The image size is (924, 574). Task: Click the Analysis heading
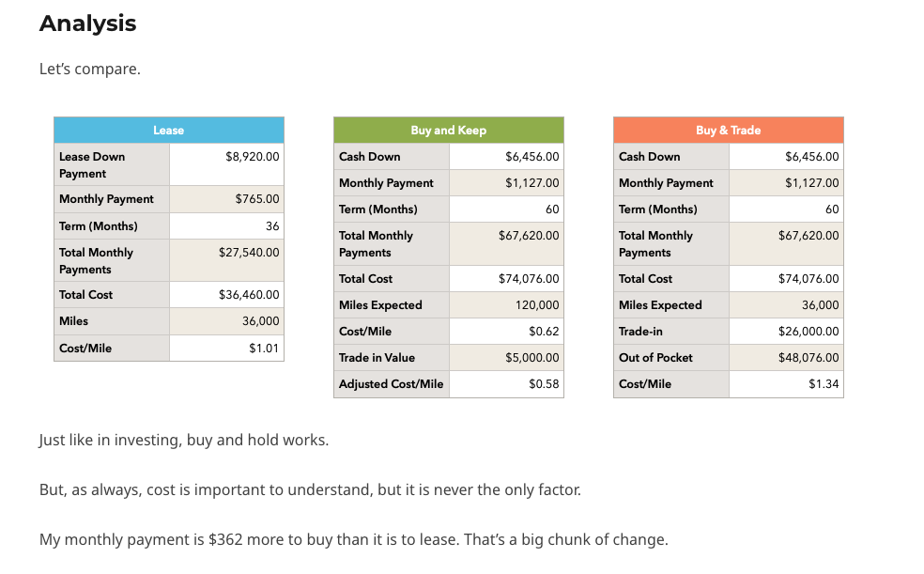(x=87, y=23)
